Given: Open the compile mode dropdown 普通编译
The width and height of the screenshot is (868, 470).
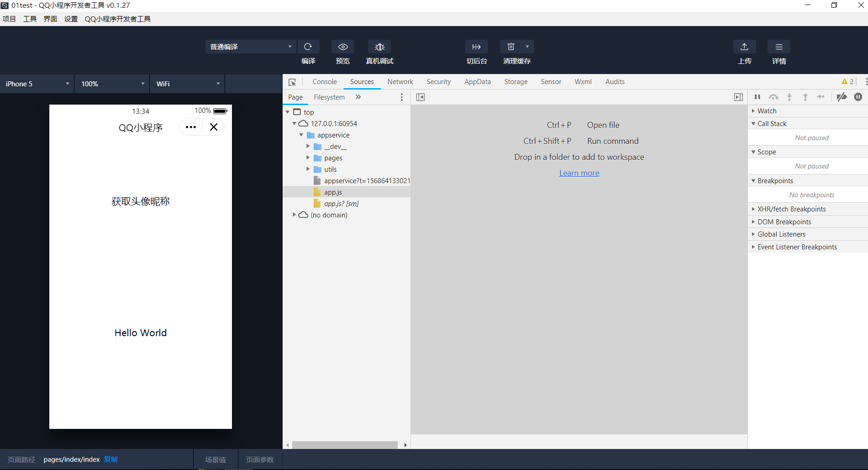Looking at the screenshot, I should 251,47.
